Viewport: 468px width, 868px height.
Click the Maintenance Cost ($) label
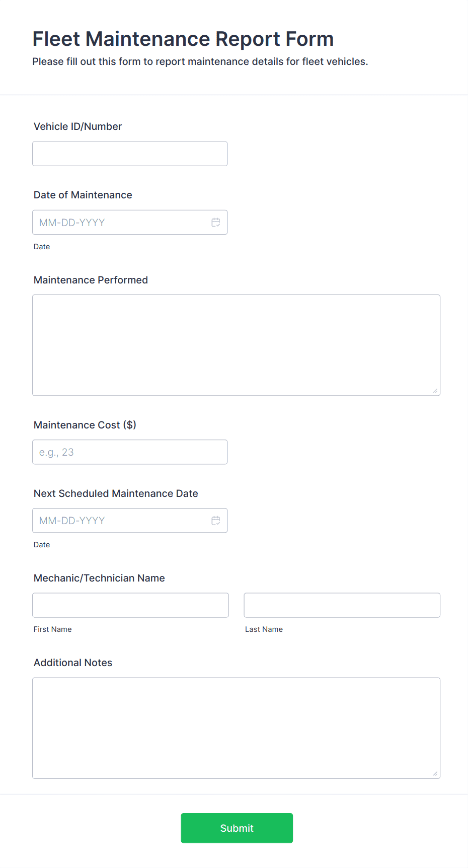coord(84,424)
